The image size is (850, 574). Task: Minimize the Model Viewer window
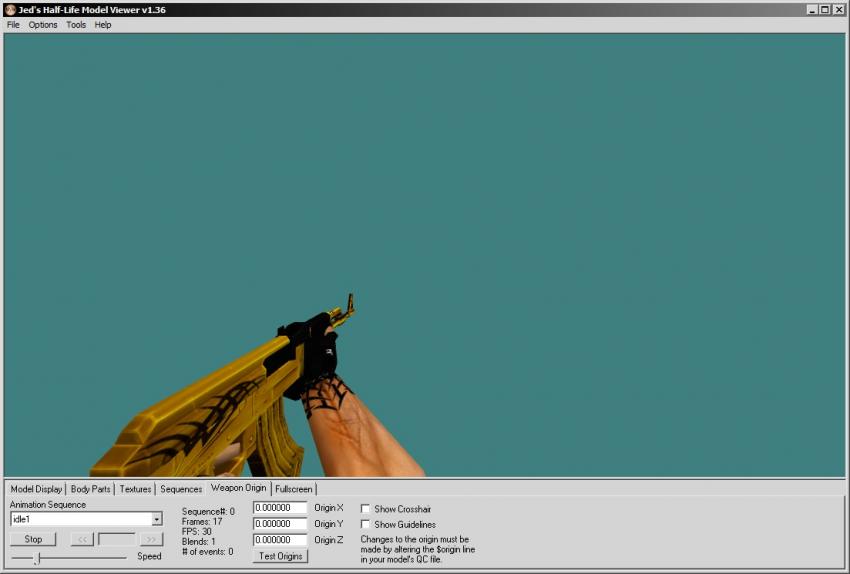(812, 9)
